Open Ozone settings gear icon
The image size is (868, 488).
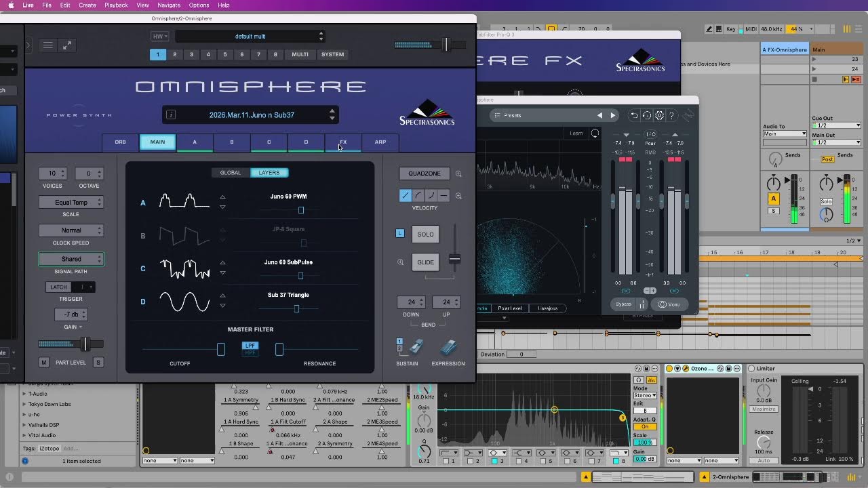click(x=659, y=115)
